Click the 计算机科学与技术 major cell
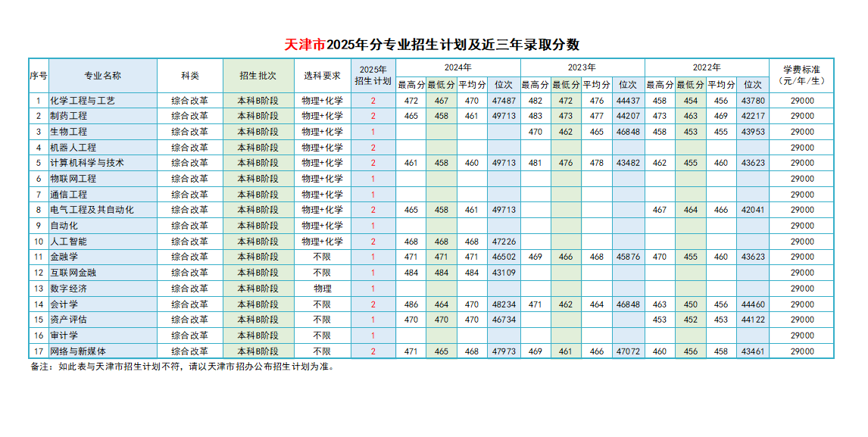The image size is (868, 437). (x=87, y=163)
